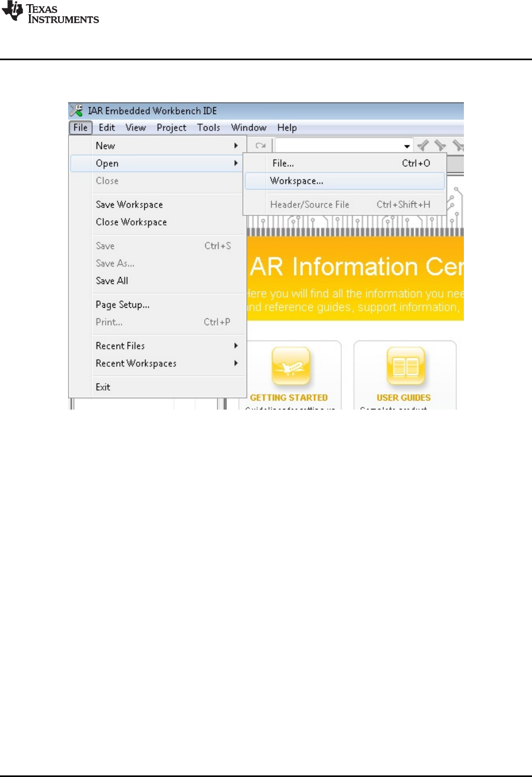Choose File... in Open submenu
Image resolution: width=532 pixels, height=777 pixels.
click(x=345, y=164)
